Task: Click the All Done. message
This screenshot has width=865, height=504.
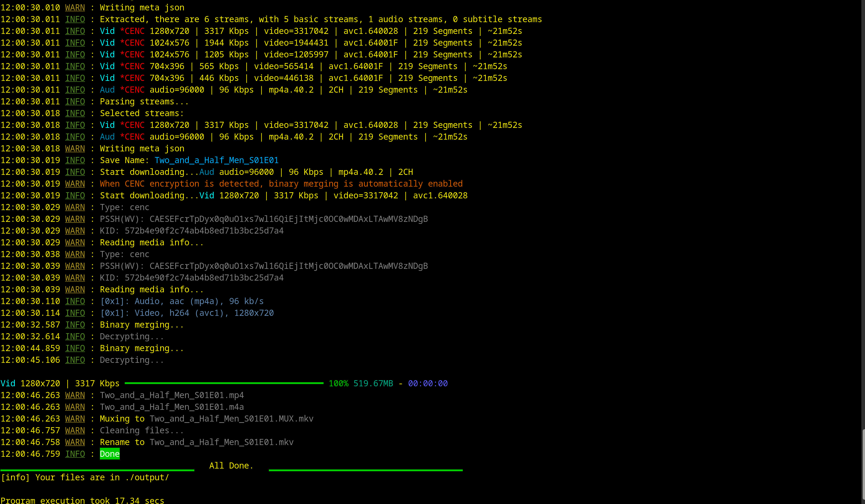Action: coord(231,466)
